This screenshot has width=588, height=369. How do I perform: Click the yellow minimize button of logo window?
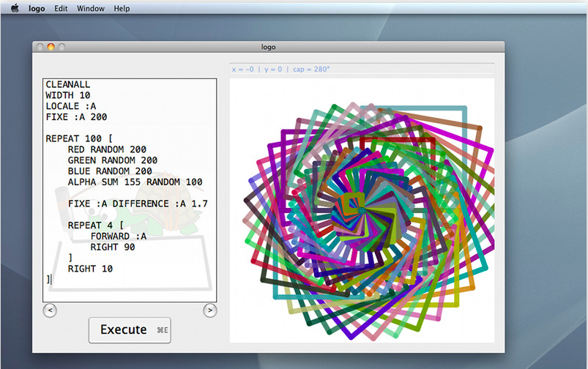point(51,47)
